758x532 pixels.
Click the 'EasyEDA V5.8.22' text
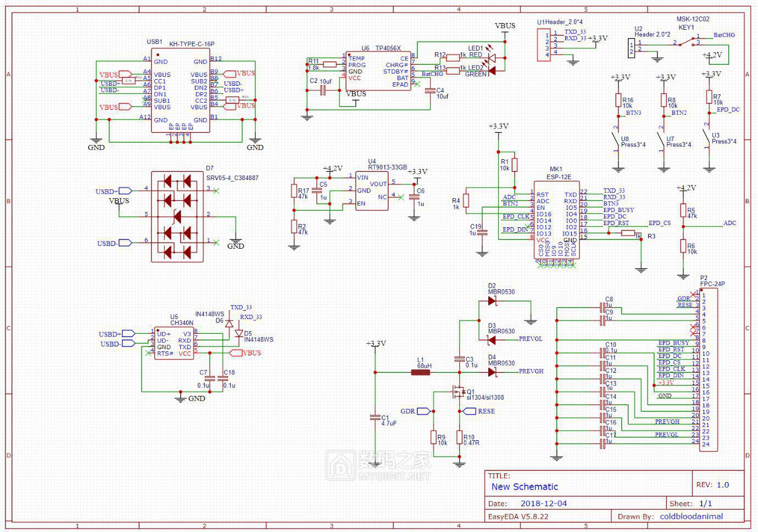[518, 517]
